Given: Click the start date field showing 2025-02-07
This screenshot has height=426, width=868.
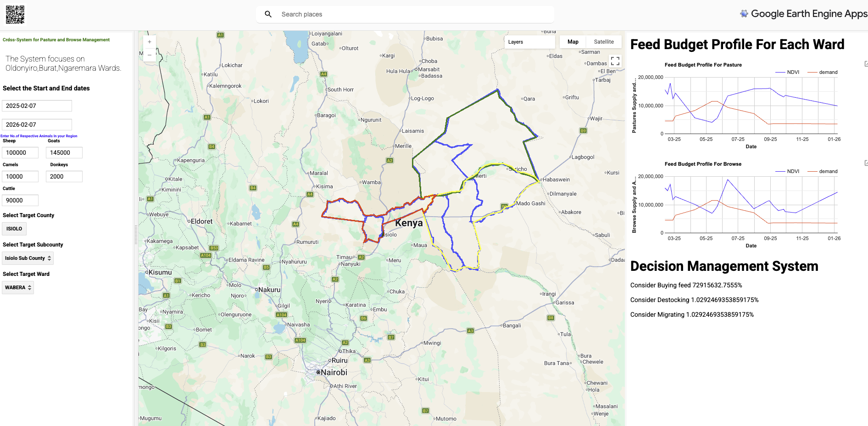Looking at the screenshot, I should pos(37,106).
